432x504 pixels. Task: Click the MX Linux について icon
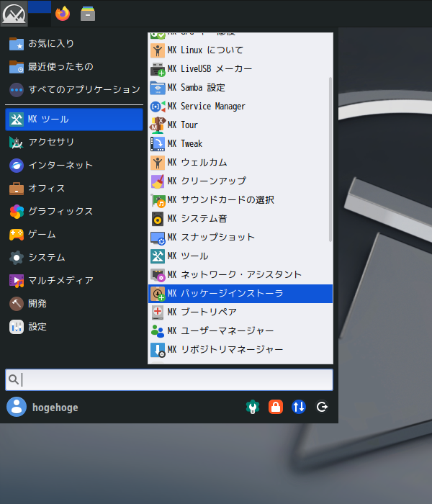(x=158, y=50)
